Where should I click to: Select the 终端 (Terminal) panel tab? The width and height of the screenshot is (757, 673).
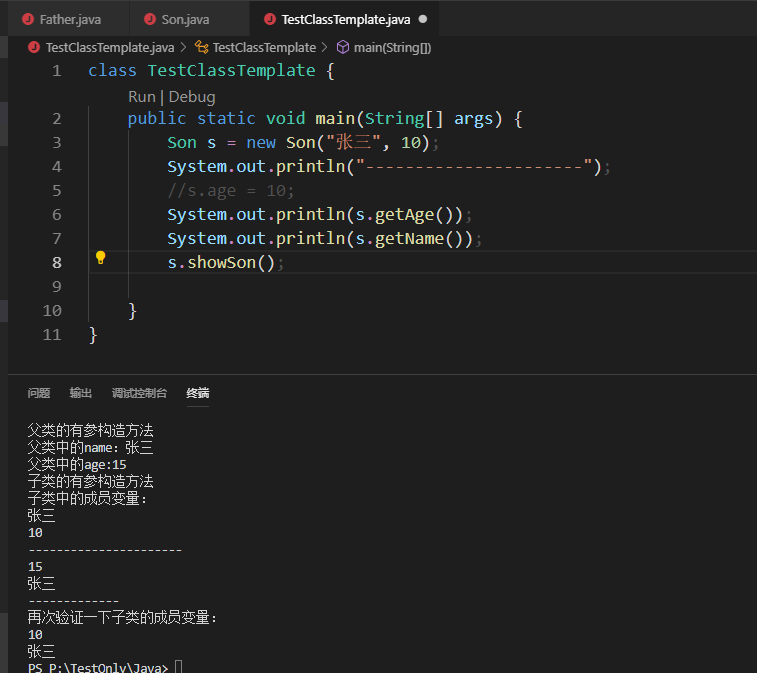click(x=198, y=393)
